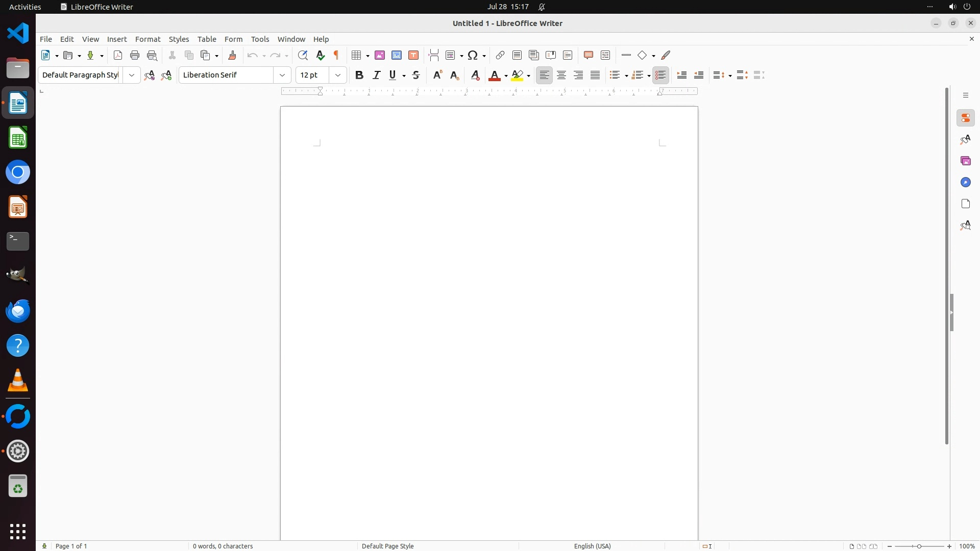Click the word count in status bar
Image resolution: width=980 pixels, height=551 pixels.
pos(223,546)
